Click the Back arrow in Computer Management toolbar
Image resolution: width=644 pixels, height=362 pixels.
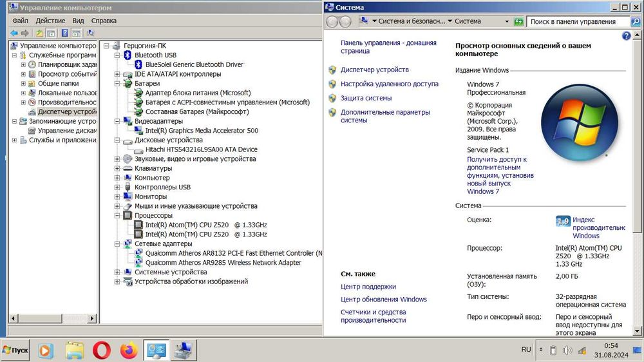[14, 33]
